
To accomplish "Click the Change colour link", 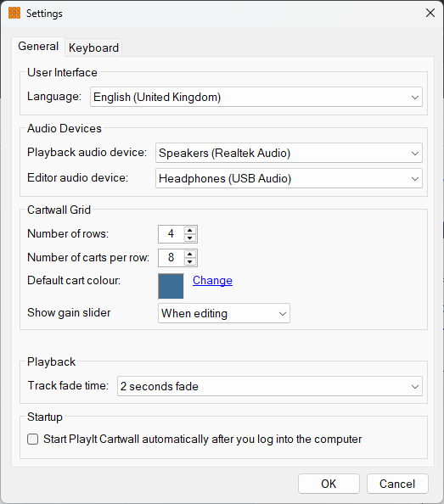I will (x=212, y=280).
